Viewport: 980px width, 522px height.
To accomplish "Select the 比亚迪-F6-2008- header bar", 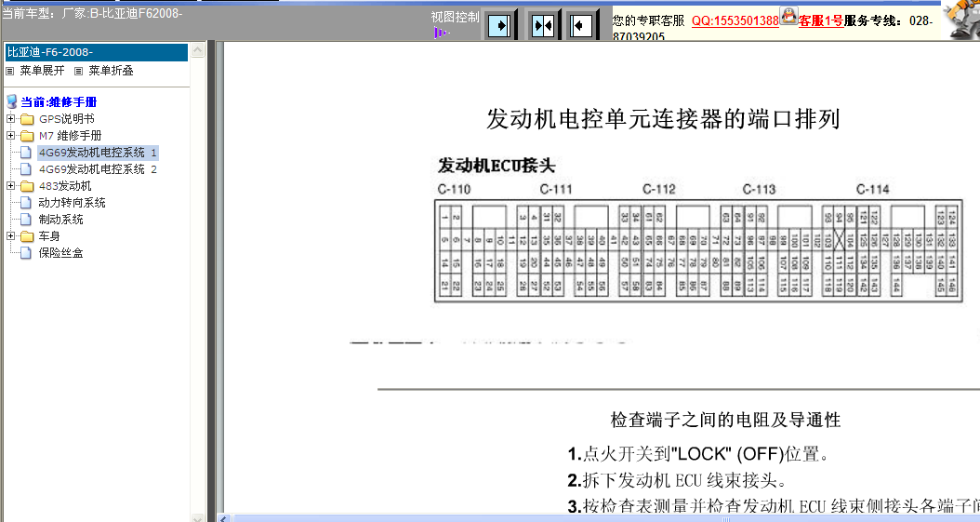I will pyautogui.click(x=97, y=52).
